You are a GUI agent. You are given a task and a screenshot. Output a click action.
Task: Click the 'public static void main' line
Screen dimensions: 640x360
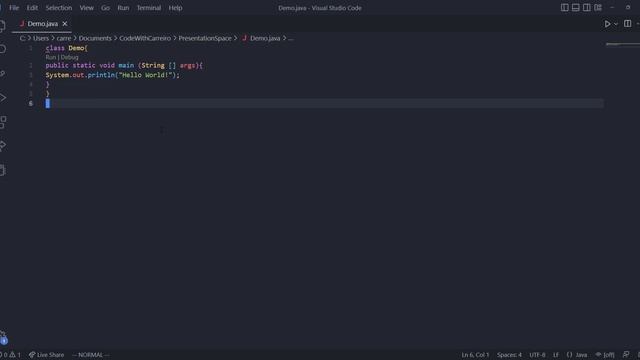click(x=124, y=65)
